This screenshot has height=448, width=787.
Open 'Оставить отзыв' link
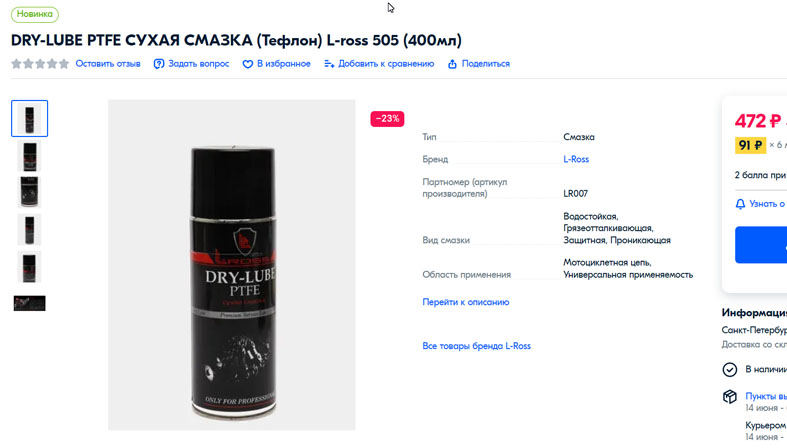point(108,64)
